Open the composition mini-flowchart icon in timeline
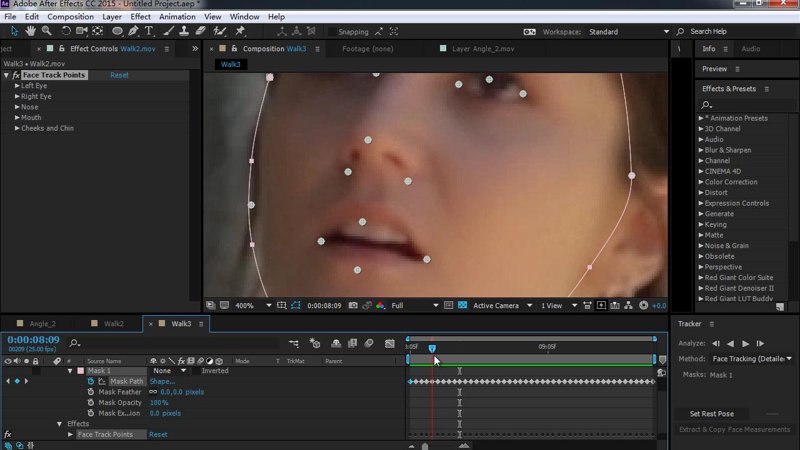The width and height of the screenshot is (800, 450). click(294, 343)
